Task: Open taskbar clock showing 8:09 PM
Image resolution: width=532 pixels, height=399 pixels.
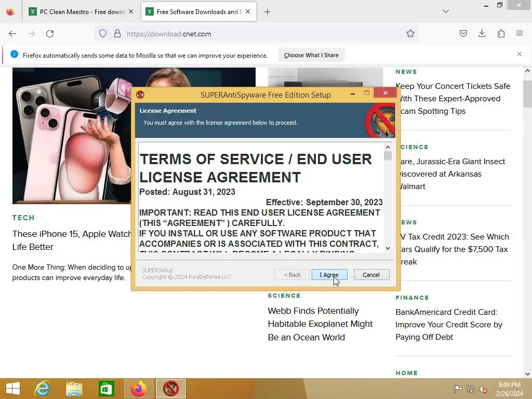Action: click(x=509, y=389)
